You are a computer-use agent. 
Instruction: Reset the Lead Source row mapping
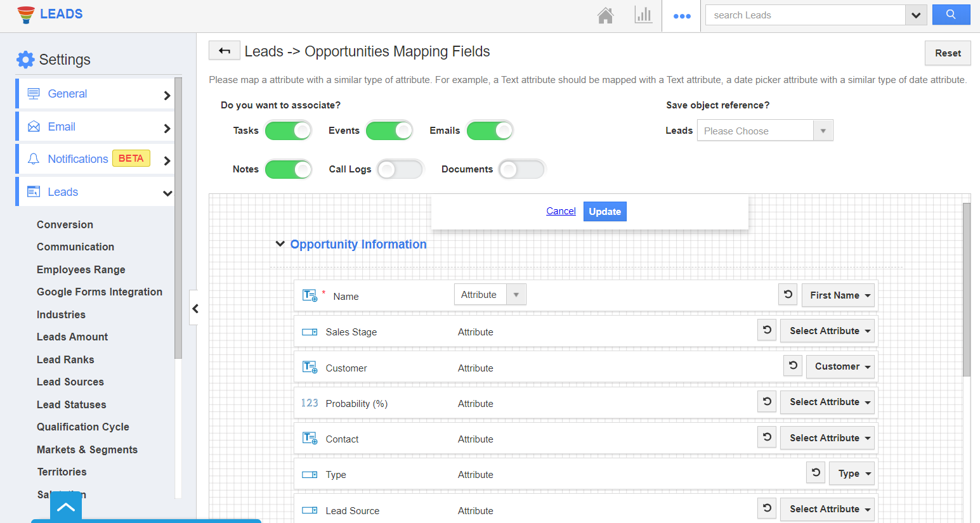click(x=767, y=508)
